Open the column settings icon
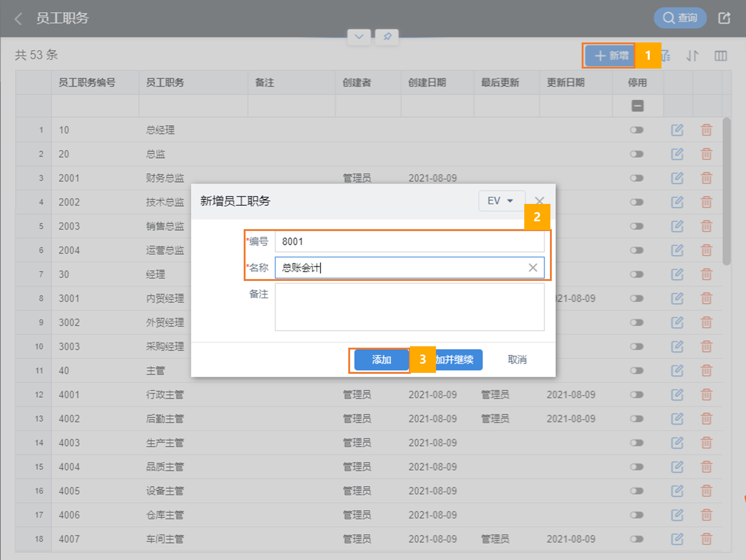This screenshot has height=560, width=746. 721,56
